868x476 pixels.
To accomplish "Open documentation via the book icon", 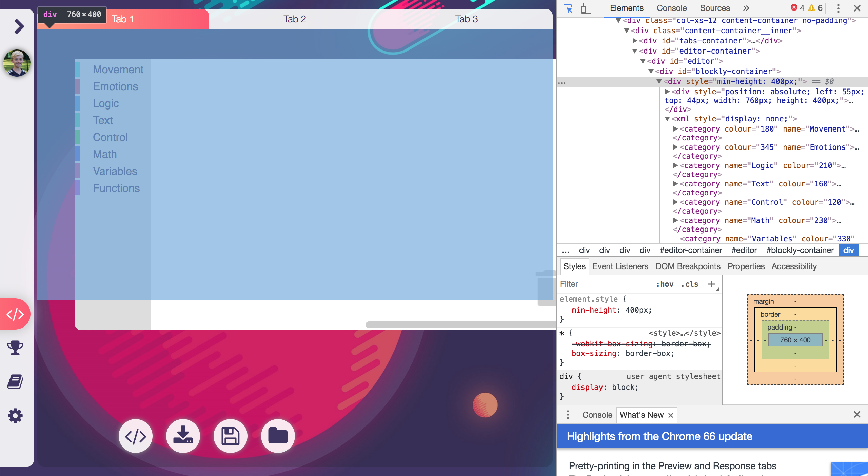I will [15, 382].
